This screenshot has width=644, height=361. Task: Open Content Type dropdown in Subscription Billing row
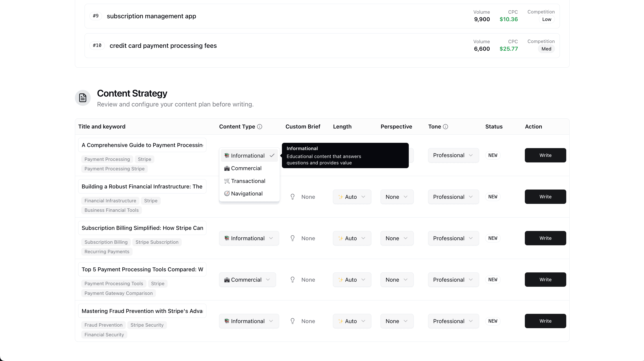tap(249, 238)
